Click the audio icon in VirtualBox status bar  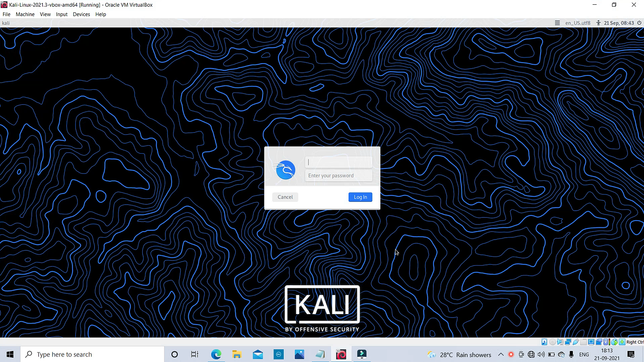tap(561, 342)
